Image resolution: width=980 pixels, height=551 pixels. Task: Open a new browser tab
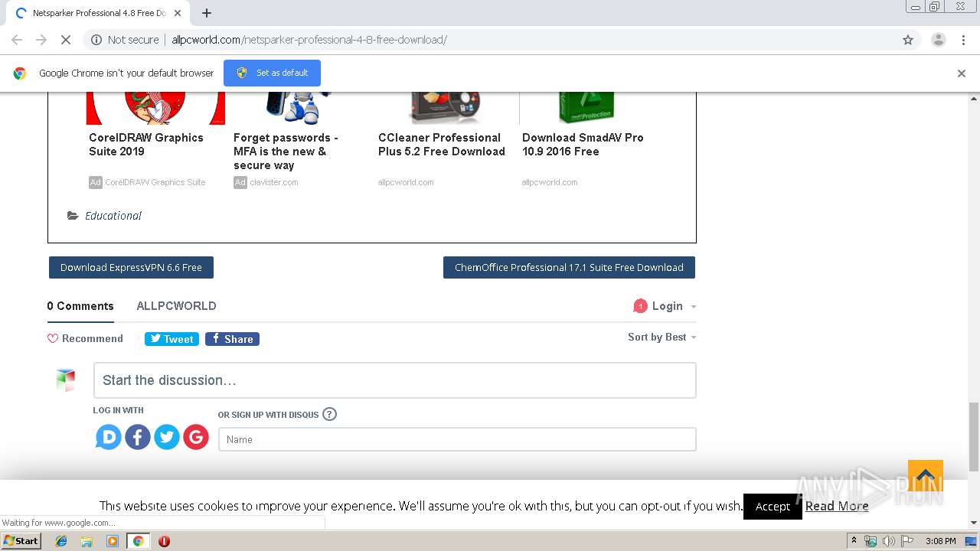206,13
